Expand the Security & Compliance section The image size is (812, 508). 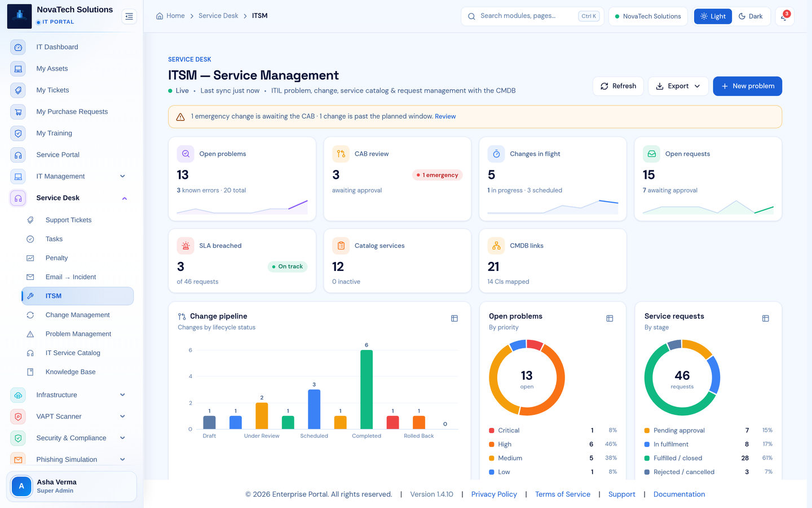click(x=122, y=438)
